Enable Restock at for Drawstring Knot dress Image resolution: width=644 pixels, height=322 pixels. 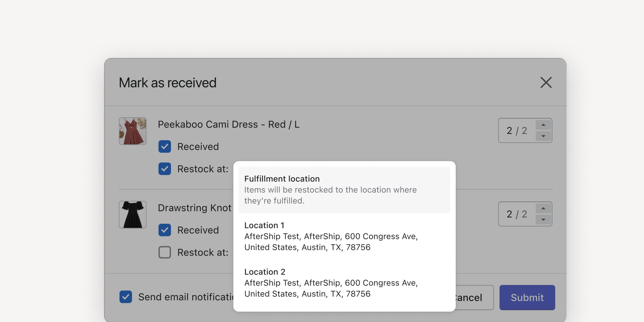(164, 252)
